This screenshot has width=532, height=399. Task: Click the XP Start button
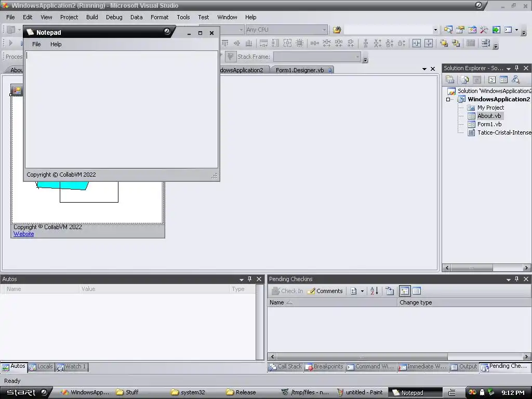(x=25, y=392)
